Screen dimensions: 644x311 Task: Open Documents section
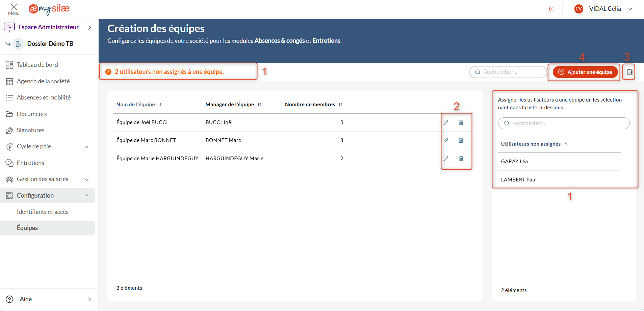click(x=32, y=114)
